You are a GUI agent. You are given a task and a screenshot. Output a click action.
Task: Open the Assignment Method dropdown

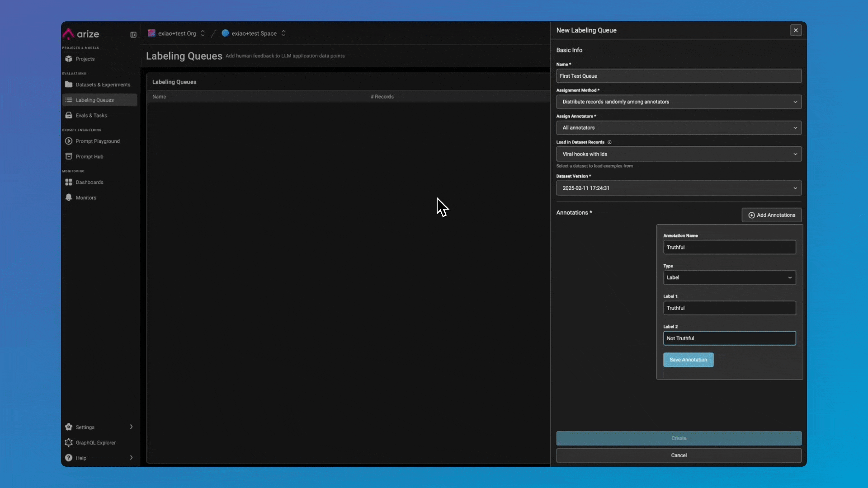[x=679, y=102]
